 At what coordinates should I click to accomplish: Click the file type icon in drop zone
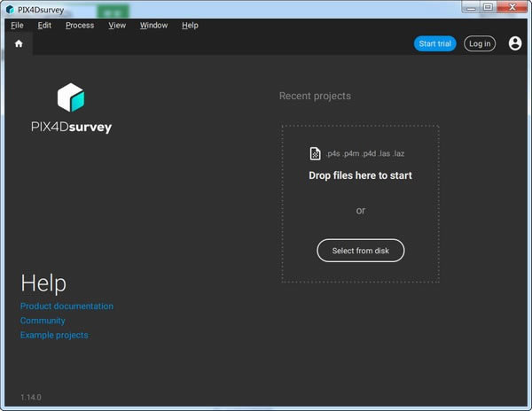point(315,153)
